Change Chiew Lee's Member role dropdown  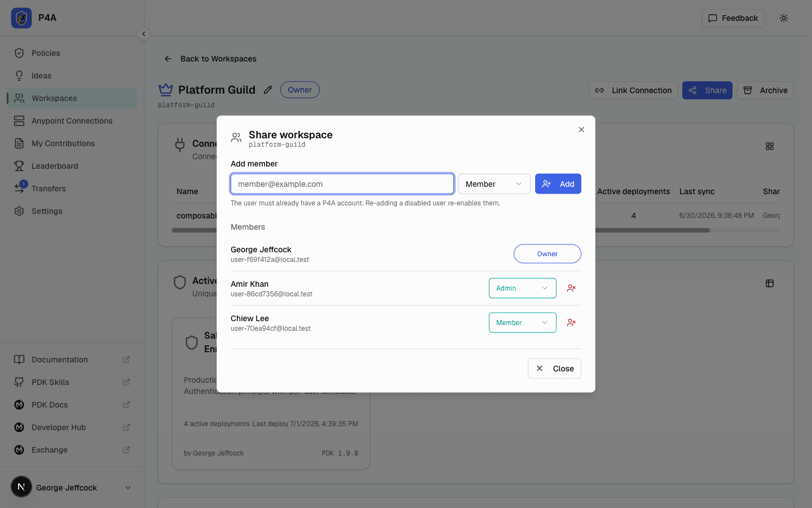[523, 323]
